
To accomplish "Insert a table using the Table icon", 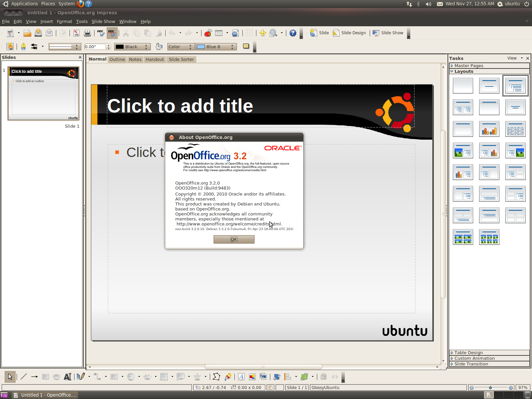I will [219, 33].
